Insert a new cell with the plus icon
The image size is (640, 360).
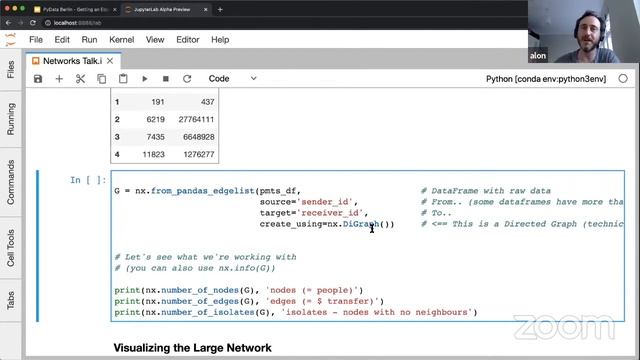coord(59,79)
